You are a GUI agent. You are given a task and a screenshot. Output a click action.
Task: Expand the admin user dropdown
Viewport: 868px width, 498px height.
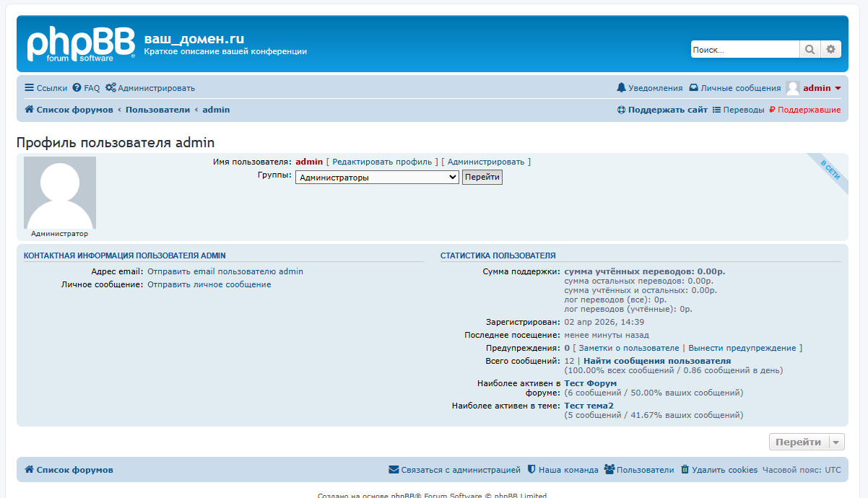point(838,88)
